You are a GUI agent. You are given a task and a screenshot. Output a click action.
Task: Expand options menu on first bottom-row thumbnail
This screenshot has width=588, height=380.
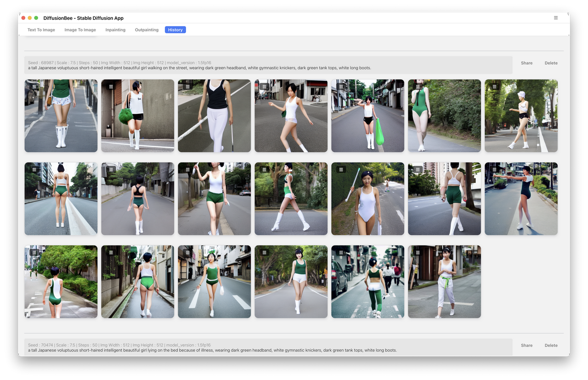(x=34, y=252)
